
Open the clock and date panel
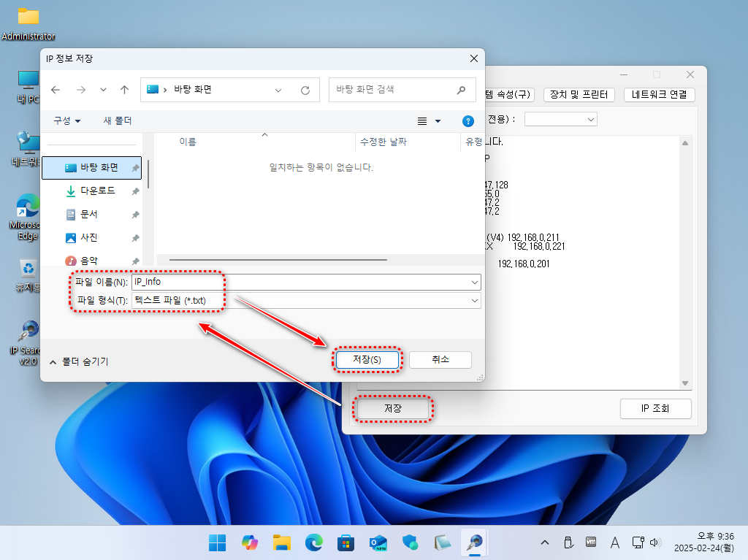click(x=703, y=542)
